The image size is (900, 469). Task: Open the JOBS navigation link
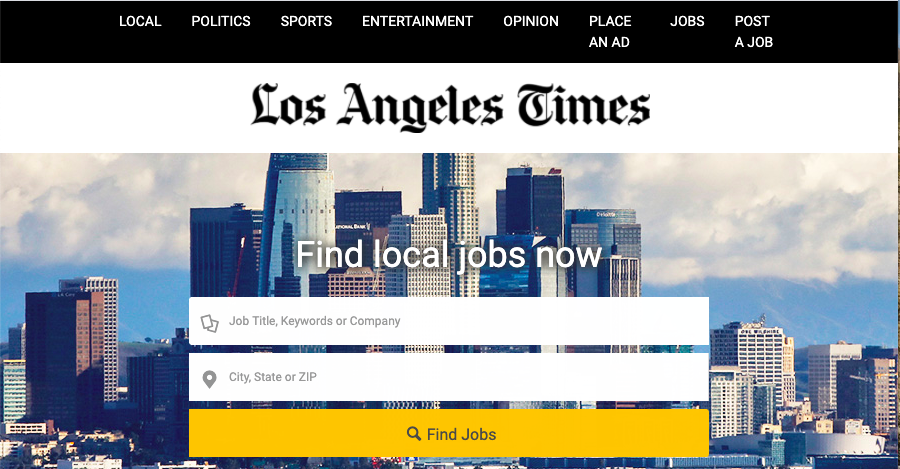point(687,21)
